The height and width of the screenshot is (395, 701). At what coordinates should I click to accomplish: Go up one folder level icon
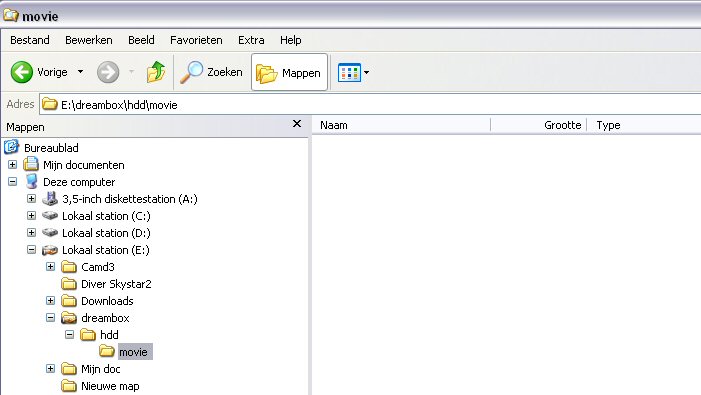click(156, 72)
